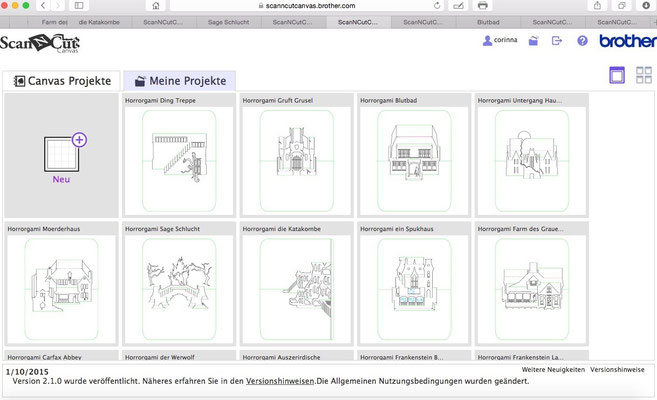Click the Horrorgami Carfax Abbey title
Viewport: 657px width, 400px height.
(44, 357)
